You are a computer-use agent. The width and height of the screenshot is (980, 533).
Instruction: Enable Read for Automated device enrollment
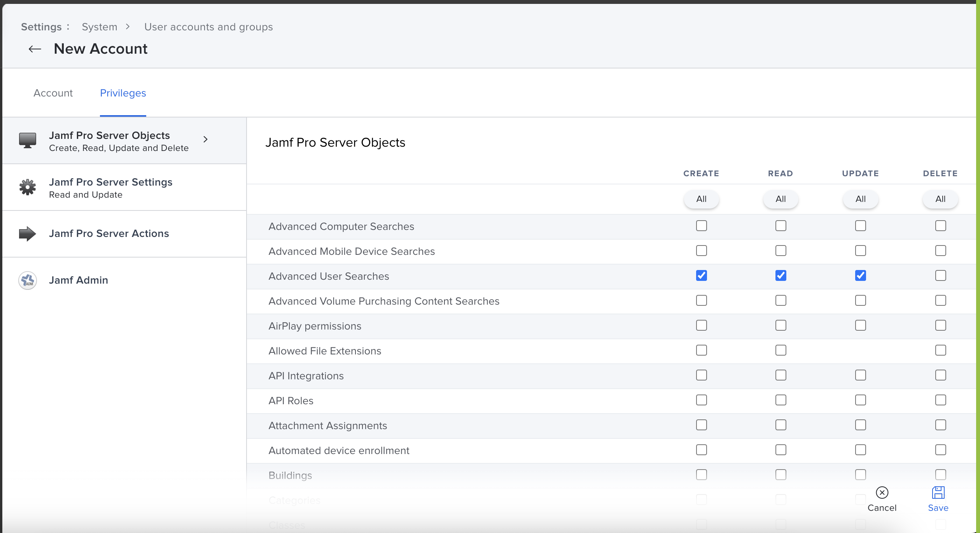(x=781, y=450)
